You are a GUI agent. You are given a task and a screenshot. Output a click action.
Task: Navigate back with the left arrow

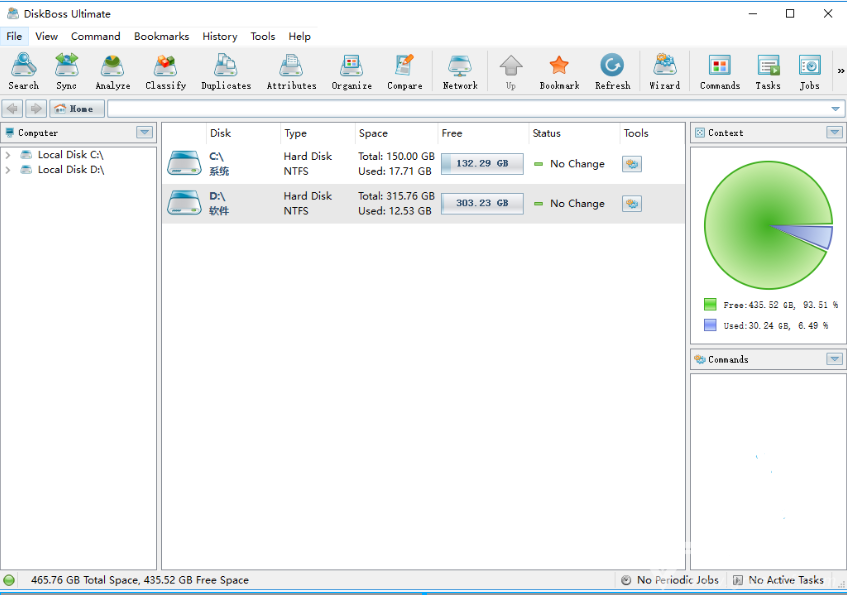point(12,109)
